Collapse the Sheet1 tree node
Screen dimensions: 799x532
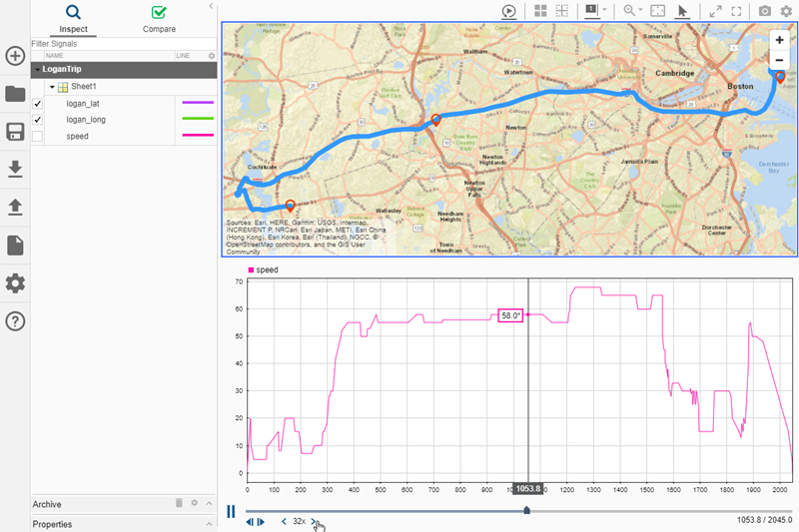[x=52, y=87]
